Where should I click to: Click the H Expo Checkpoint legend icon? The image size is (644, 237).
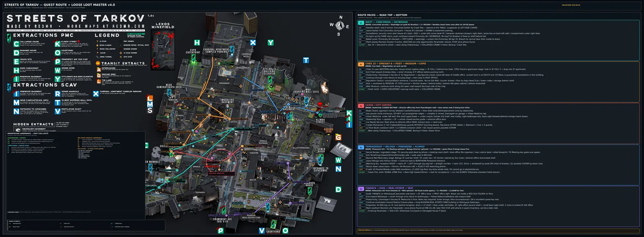click(16, 70)
